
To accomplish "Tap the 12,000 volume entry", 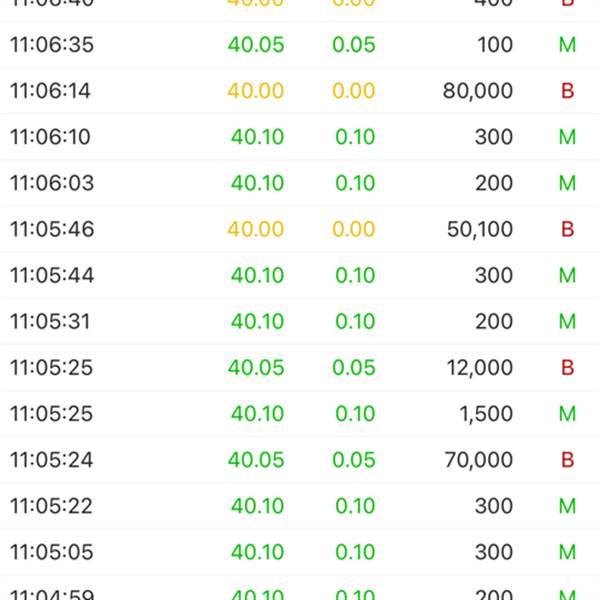I will tap(479, 368).
